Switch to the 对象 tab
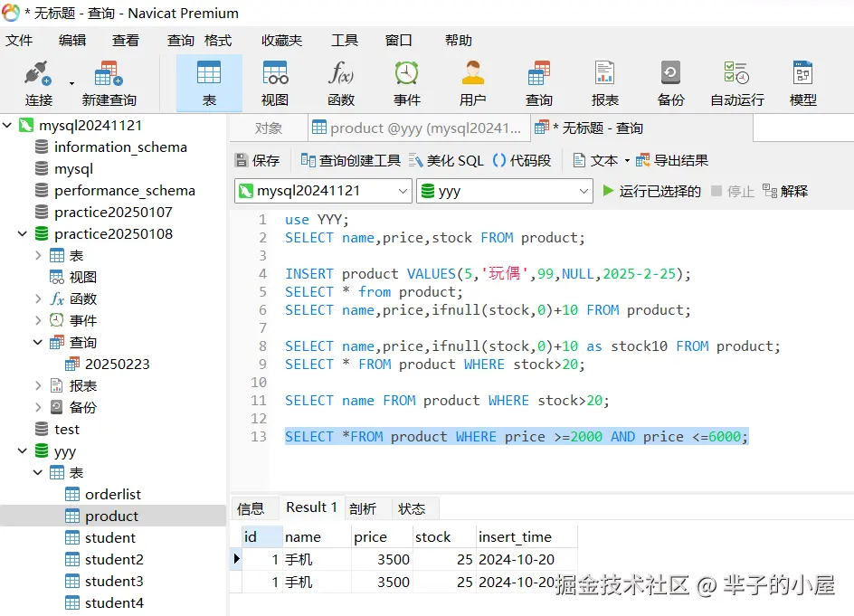This screenshot has height=616, width=854. point(269,128)
